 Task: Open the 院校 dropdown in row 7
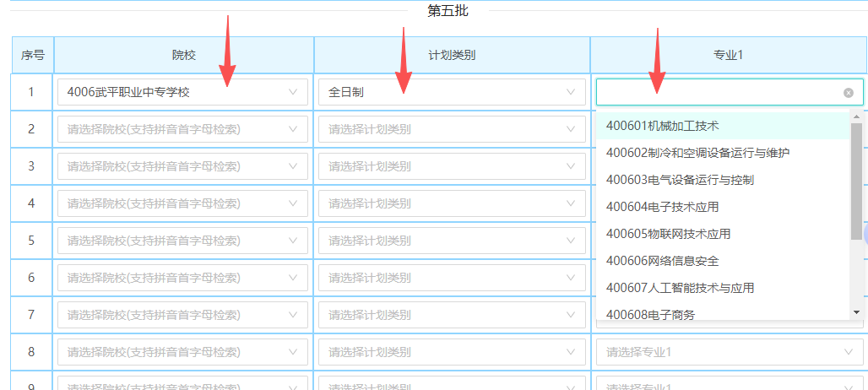pos(182,315)
